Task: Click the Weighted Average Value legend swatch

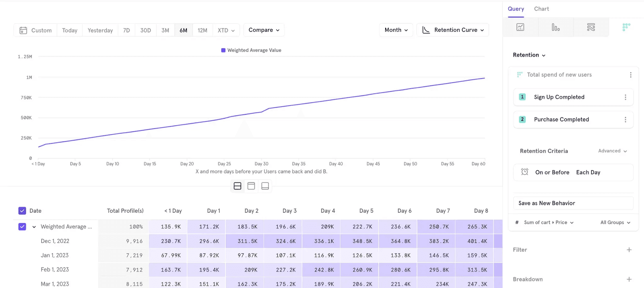Action: 223,50
